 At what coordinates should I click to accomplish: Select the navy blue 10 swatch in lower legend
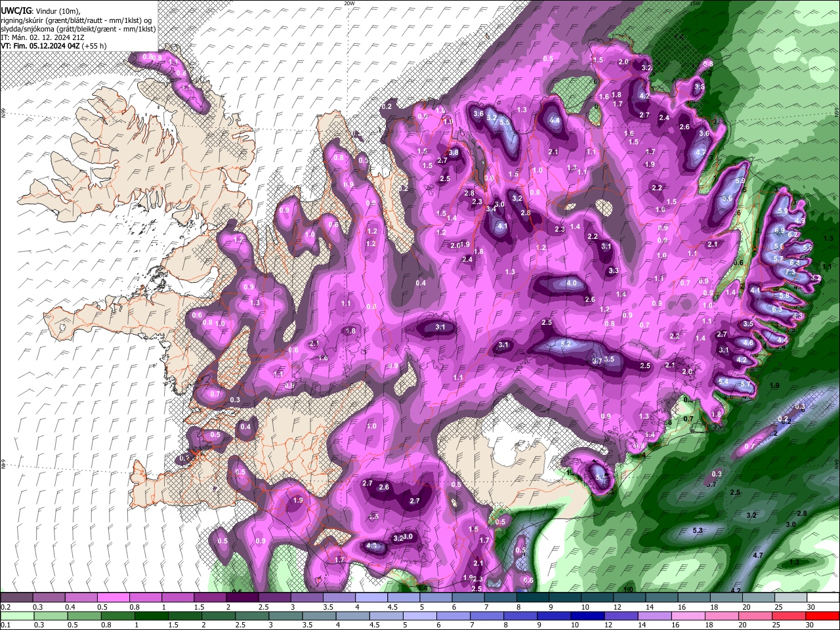click(x=587, y=616)
